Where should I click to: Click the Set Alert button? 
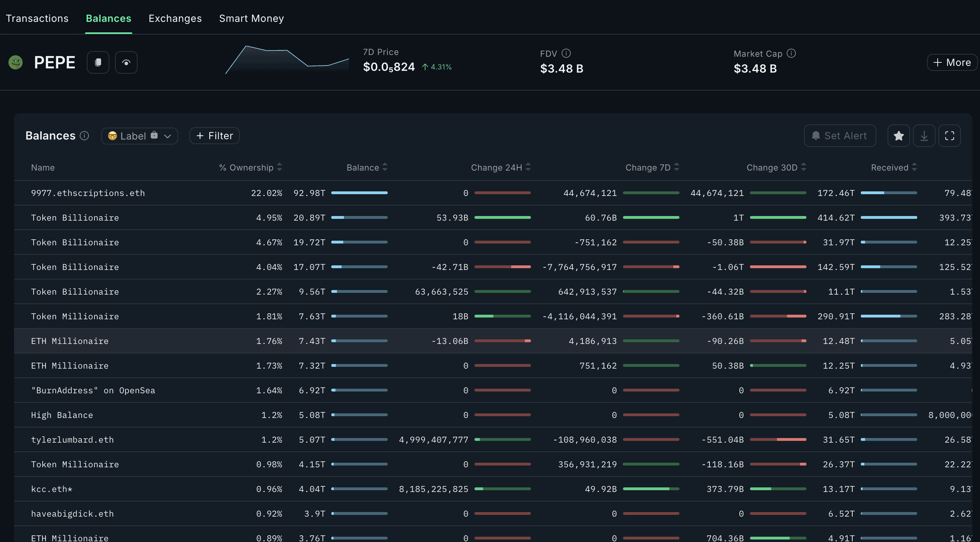840,136
